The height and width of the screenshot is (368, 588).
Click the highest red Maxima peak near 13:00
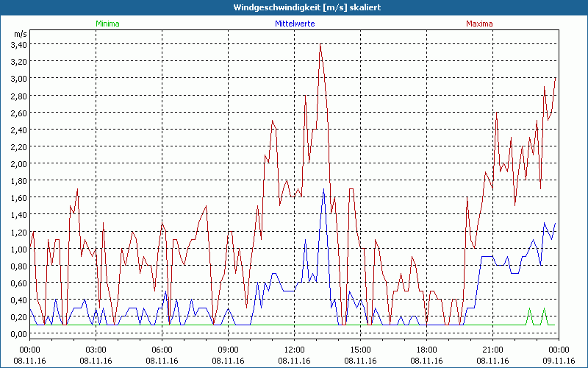pos(320,46)
